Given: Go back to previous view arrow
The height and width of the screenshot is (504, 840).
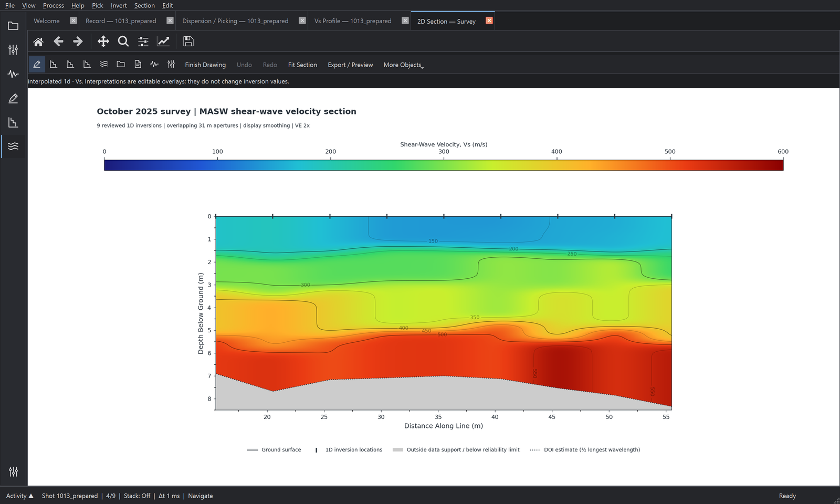Looking at the screenshot, I should pos(58,41).
